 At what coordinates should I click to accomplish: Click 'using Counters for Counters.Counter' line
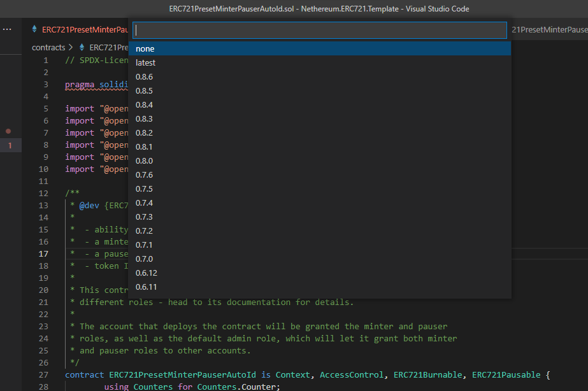click(192, 387)
